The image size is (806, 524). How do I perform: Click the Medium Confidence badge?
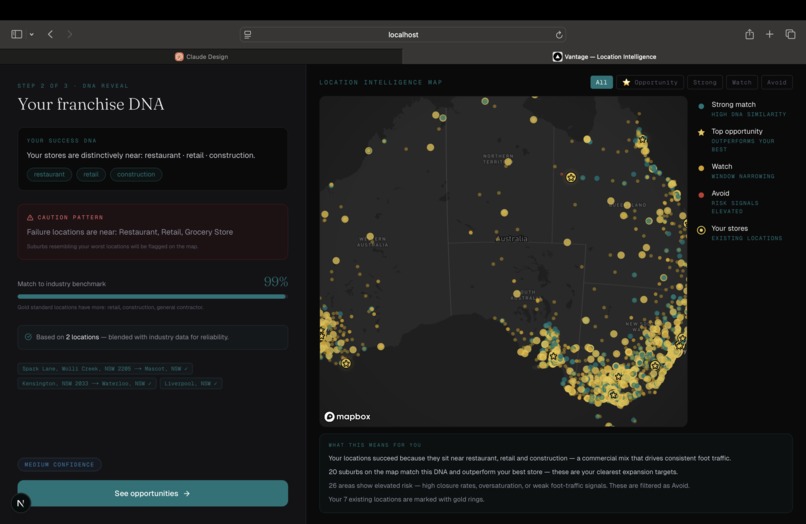(59, 464)
